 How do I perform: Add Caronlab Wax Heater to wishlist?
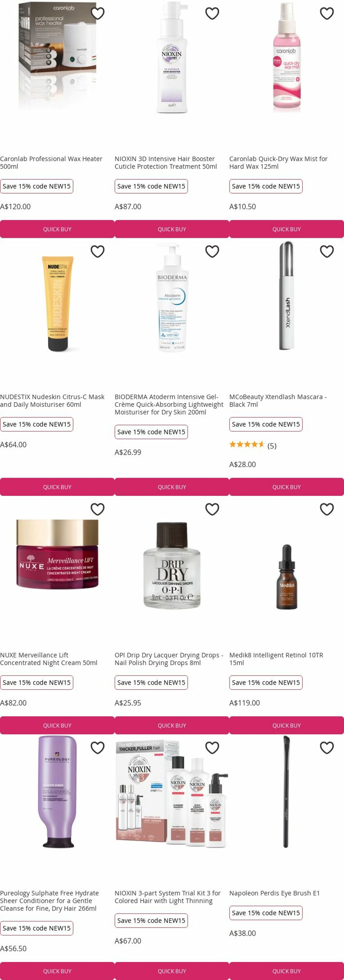click(98, 13)
